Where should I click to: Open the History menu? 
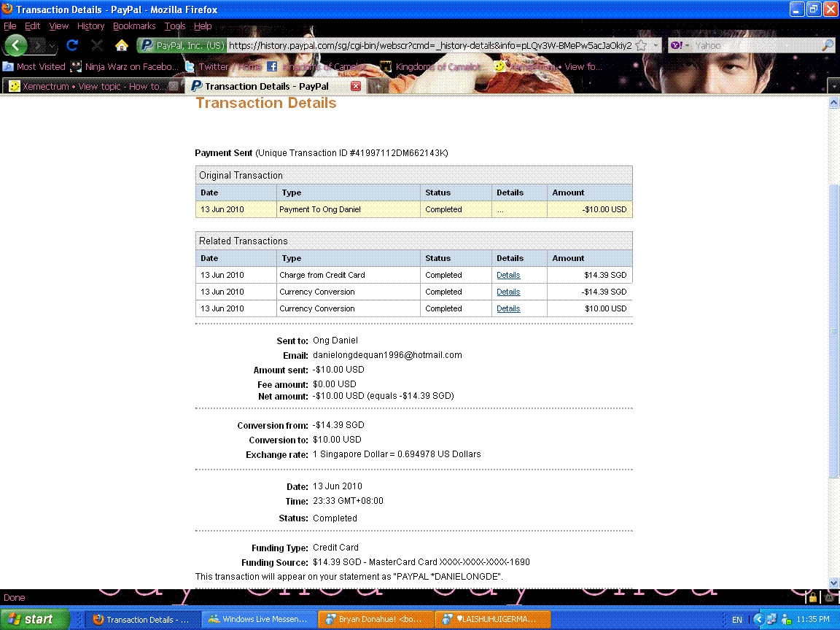[x=90, y=26]
